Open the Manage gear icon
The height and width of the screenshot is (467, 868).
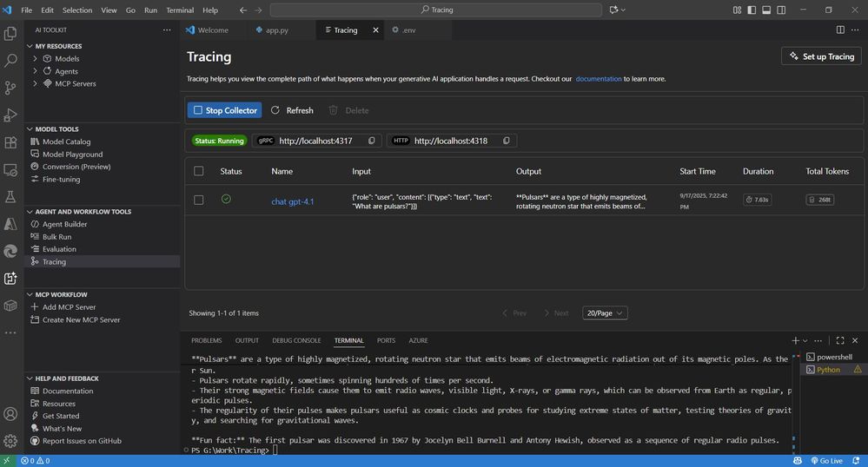[10, 441]
